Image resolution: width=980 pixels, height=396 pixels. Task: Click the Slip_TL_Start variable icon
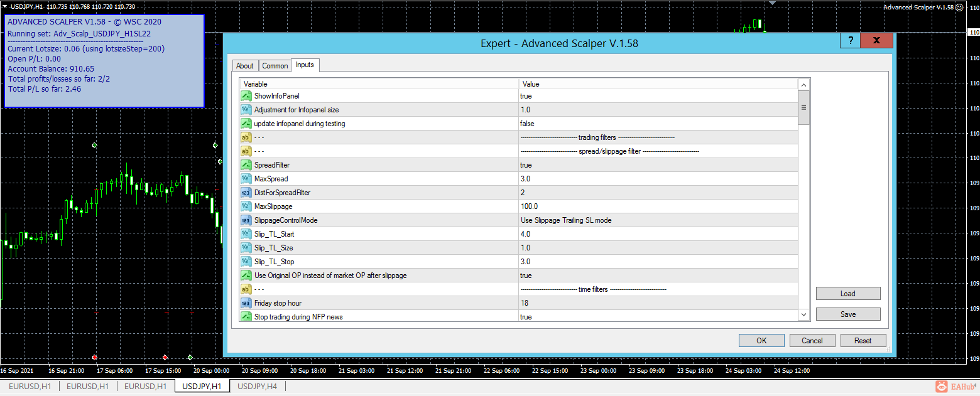[x=246, y=234]
